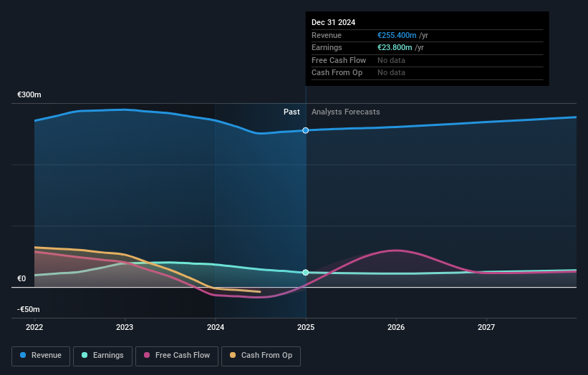Click the Revenue data point marker at 2025
This screenshot has width=588, height=375.
click(x=306, y=130)
